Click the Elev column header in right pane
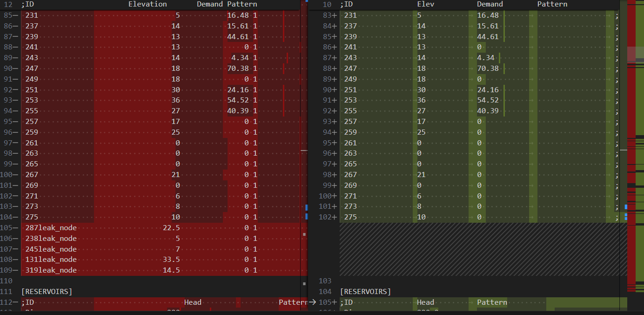 tap(425, 4)
